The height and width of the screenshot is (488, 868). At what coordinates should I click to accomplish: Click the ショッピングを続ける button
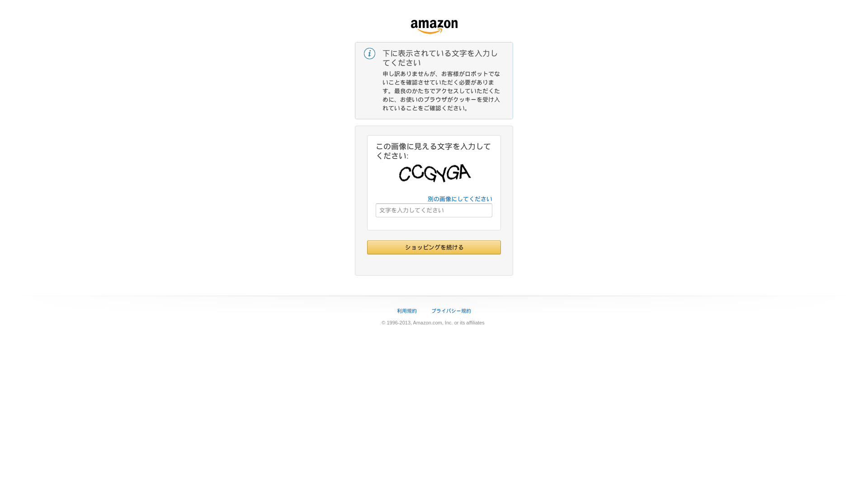434,247
